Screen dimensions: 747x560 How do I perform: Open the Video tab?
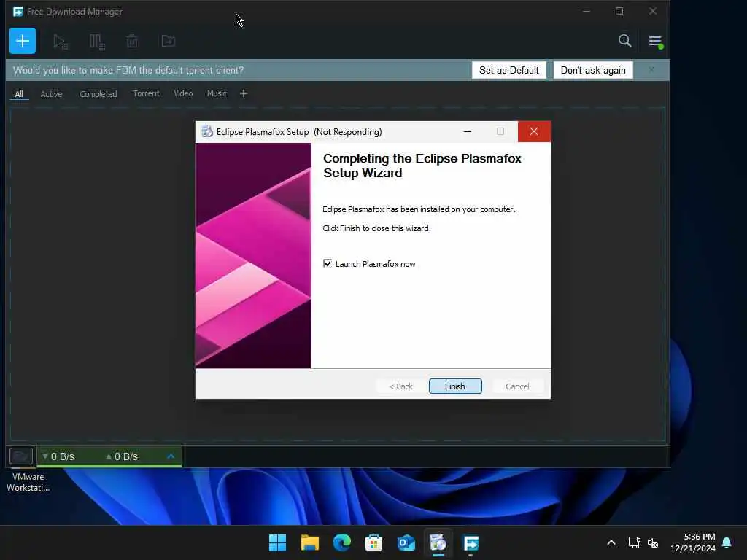coord(183,93)
